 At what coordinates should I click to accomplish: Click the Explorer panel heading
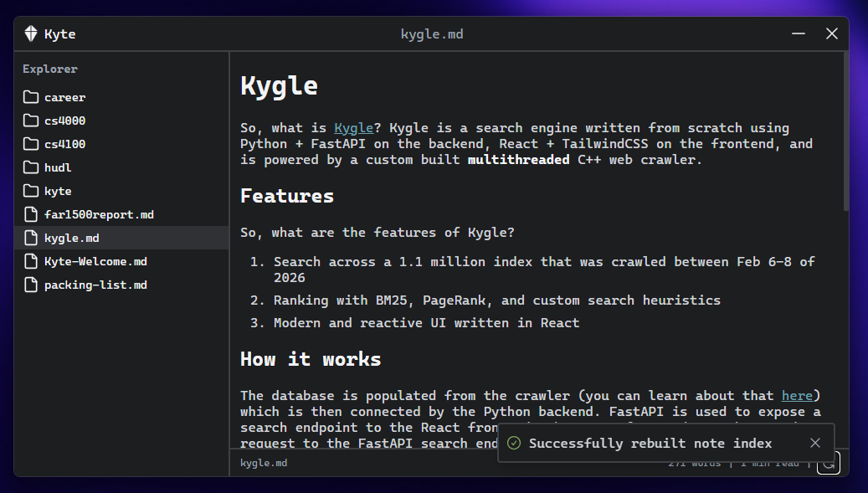coord(50,69)
